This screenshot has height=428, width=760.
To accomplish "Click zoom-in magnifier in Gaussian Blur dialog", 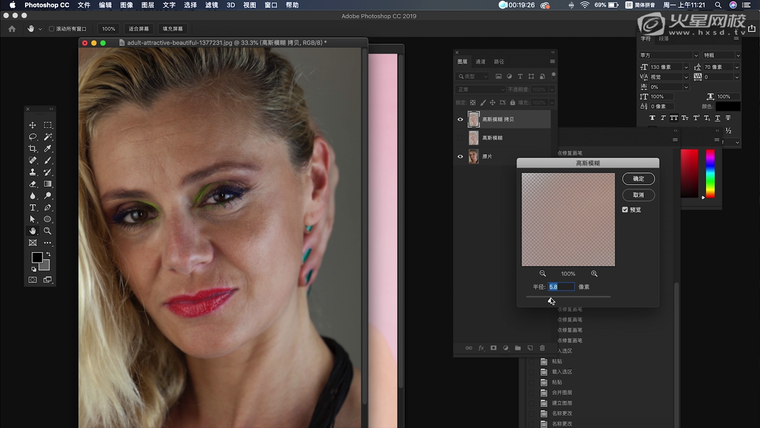I will point(594,273).
